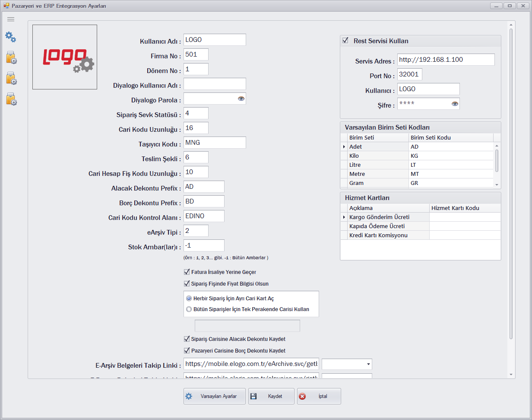Screen dimensions: 532x420
Task: Focus the empty Diyalogo Kullanıcı Adı field
Action: click(215, 84)
